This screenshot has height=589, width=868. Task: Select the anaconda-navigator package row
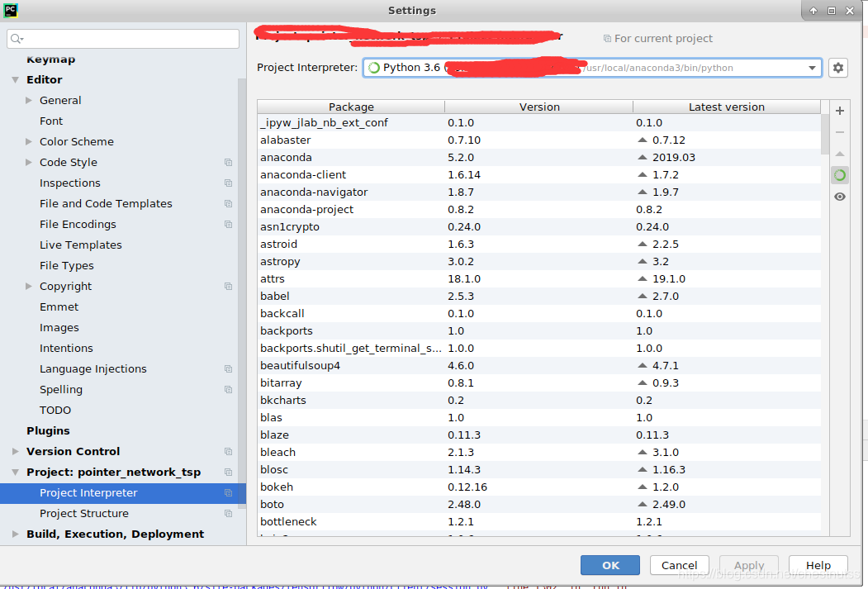pos(539,192)
